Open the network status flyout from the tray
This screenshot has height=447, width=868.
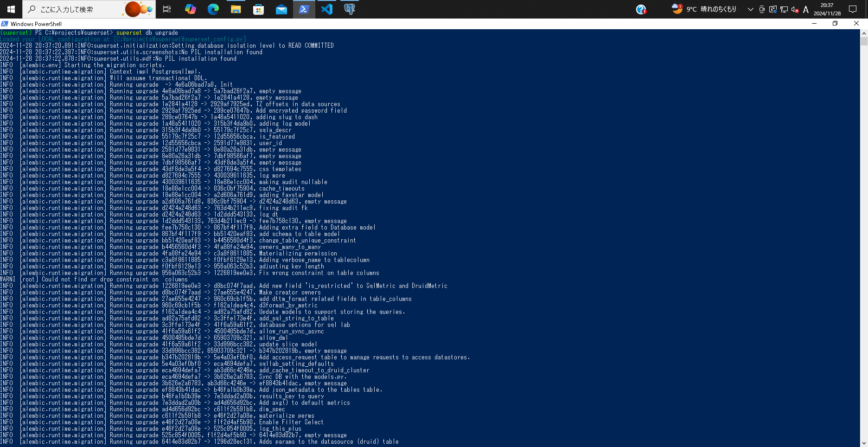point(784,9)
